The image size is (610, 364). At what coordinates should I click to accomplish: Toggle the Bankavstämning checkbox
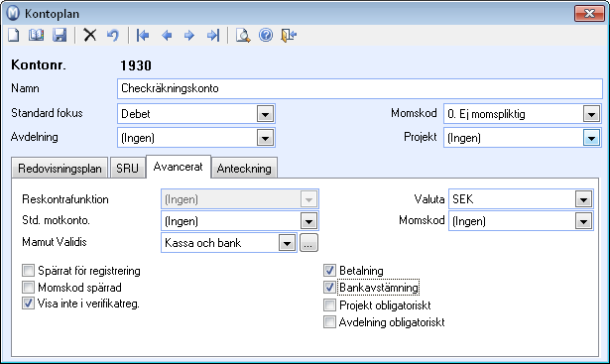click(x=329, y=288)
